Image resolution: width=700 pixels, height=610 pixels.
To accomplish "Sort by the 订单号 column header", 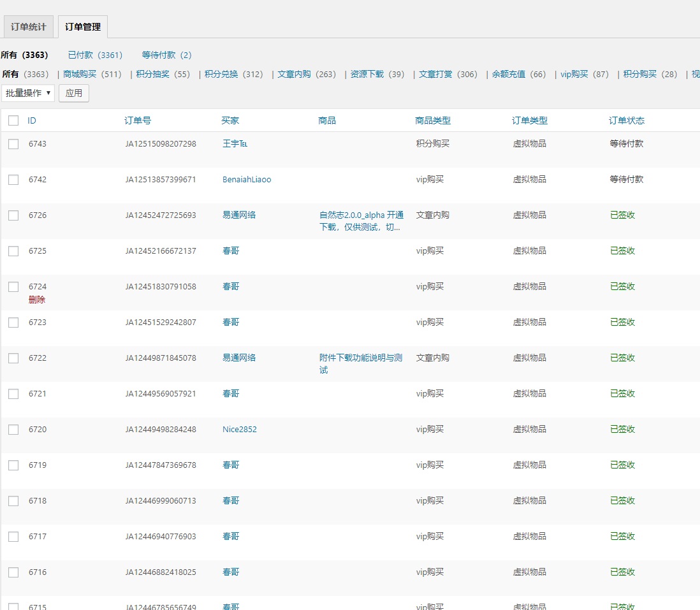I will (138, 120).
